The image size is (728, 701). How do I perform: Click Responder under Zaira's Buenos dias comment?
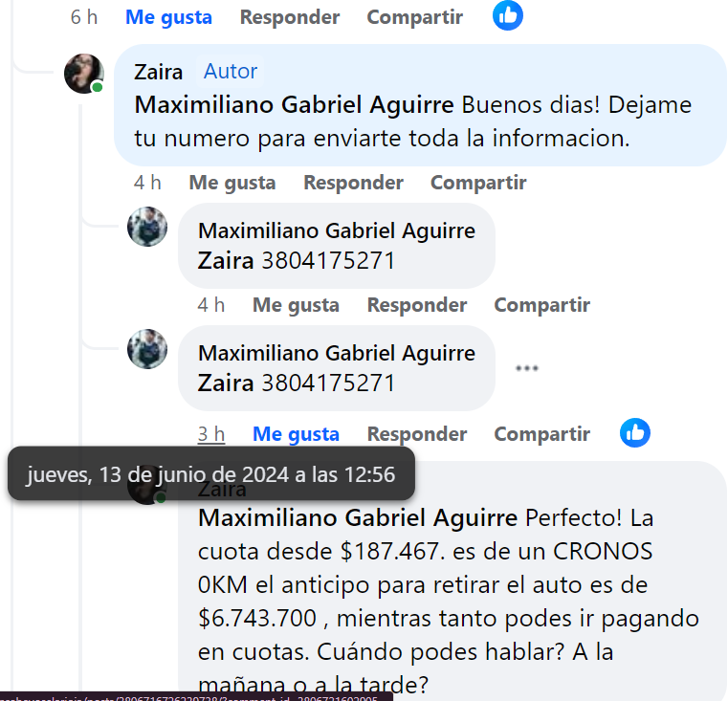click(353, 183)
